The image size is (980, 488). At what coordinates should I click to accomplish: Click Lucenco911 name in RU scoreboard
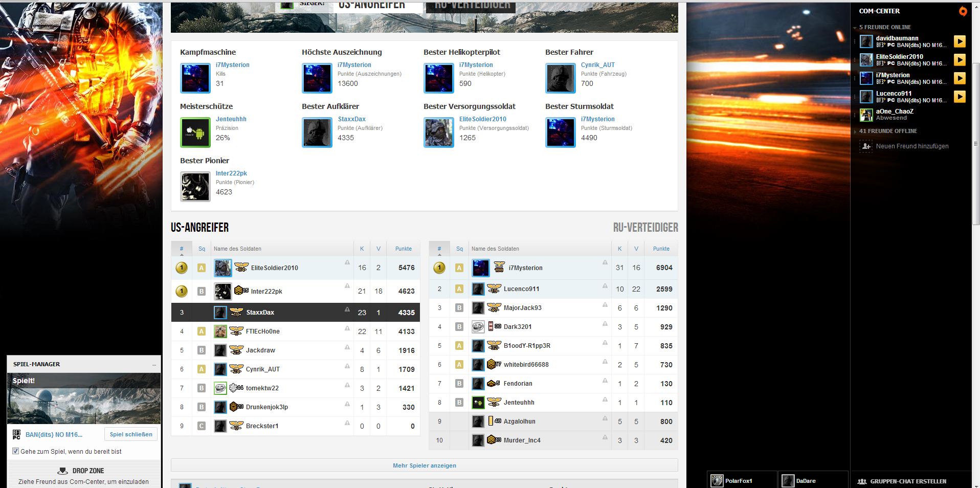(521, 289)
